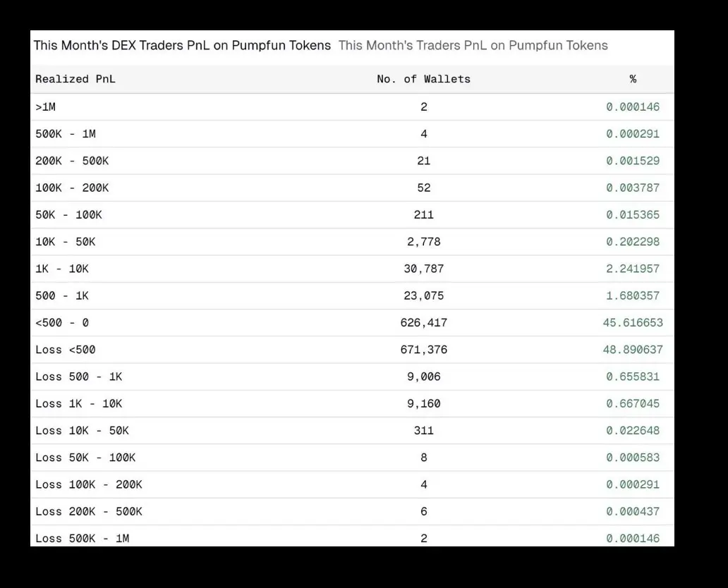Click the No. of Wallets column header
728x588 pixels.
click(423, 80)
